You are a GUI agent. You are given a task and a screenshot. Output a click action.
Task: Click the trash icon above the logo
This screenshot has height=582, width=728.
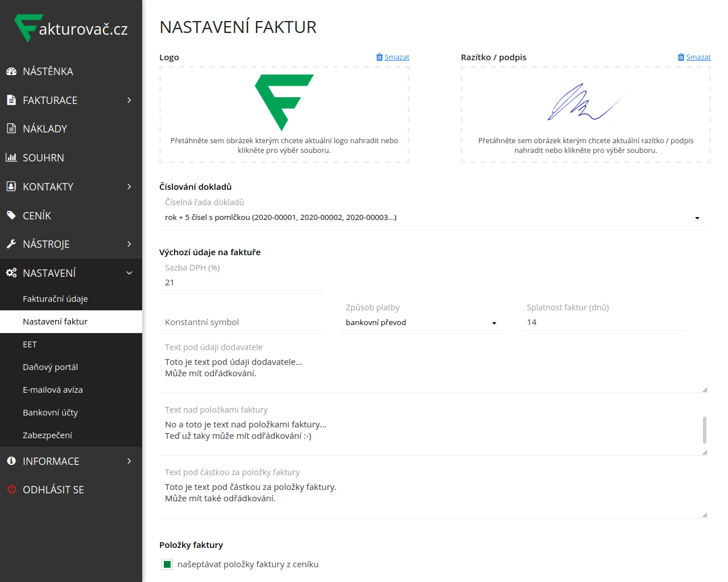[x=379, y=57]
